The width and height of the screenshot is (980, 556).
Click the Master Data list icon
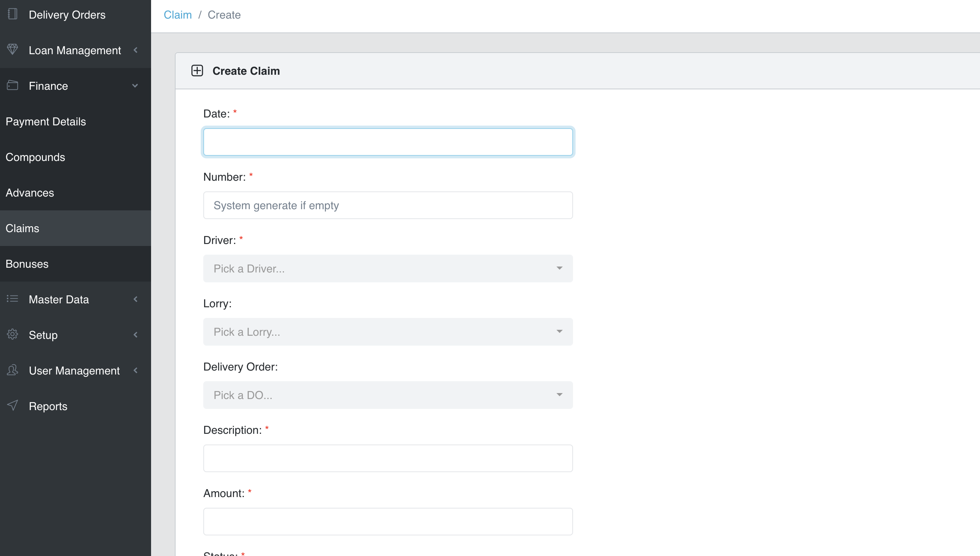[x=13, y=299]
